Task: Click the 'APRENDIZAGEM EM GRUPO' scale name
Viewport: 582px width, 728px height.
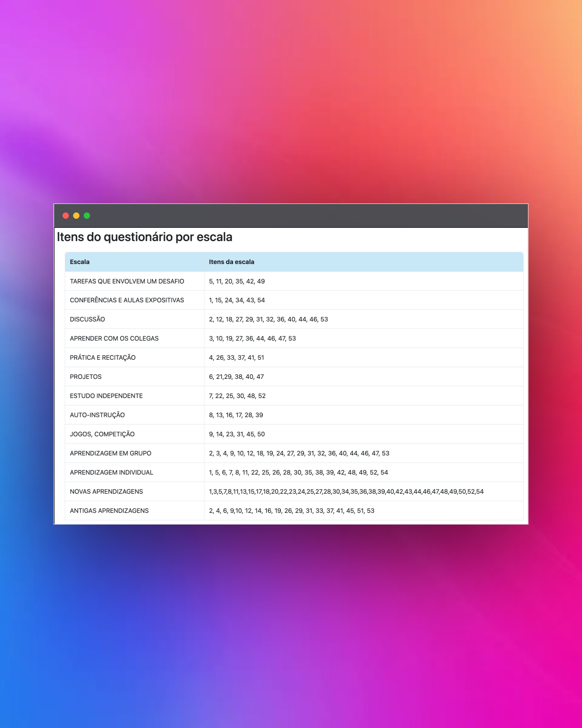Action: click(110, 453)
